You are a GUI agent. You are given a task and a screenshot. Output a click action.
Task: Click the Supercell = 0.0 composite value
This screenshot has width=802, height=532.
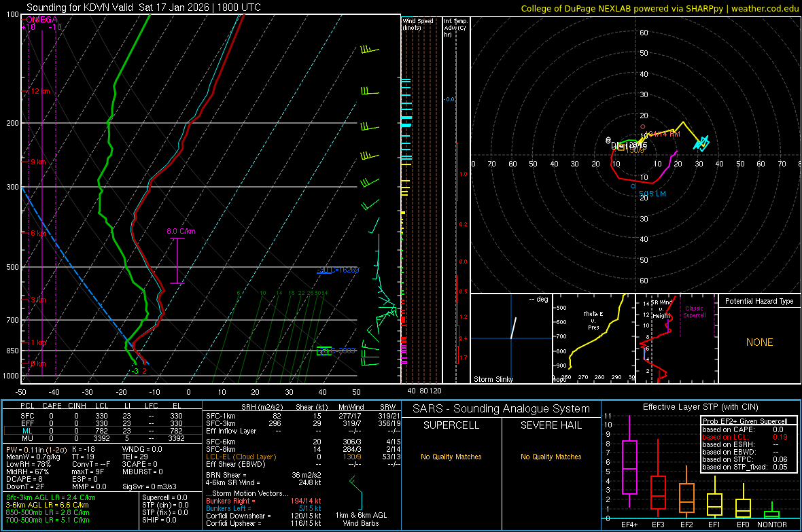pos(164,497)
